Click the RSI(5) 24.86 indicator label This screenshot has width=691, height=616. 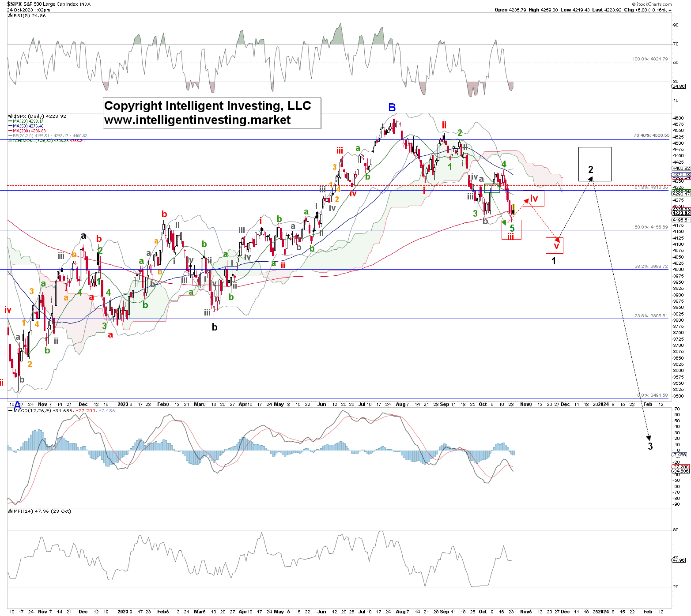click(x=30, y=15)
